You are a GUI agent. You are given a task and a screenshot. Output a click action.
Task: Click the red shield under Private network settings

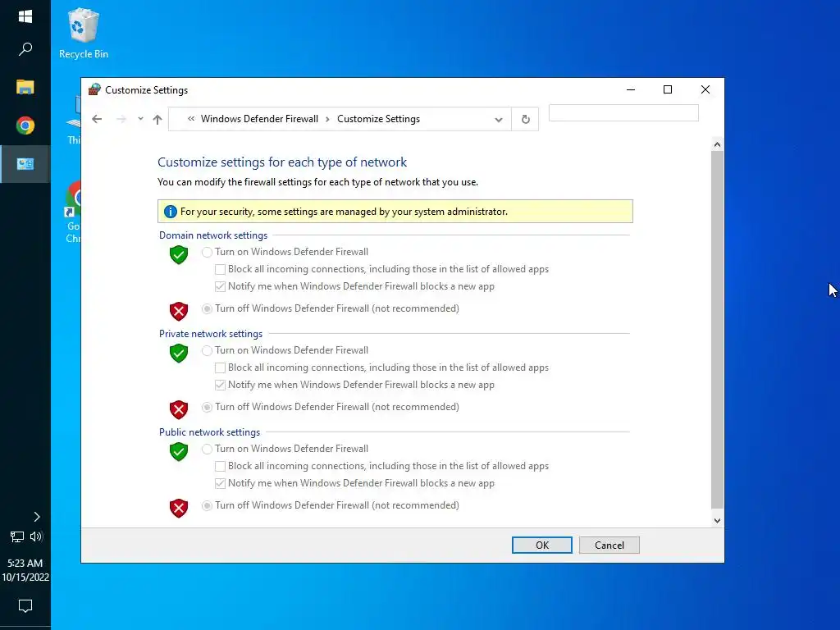(178, 409)
